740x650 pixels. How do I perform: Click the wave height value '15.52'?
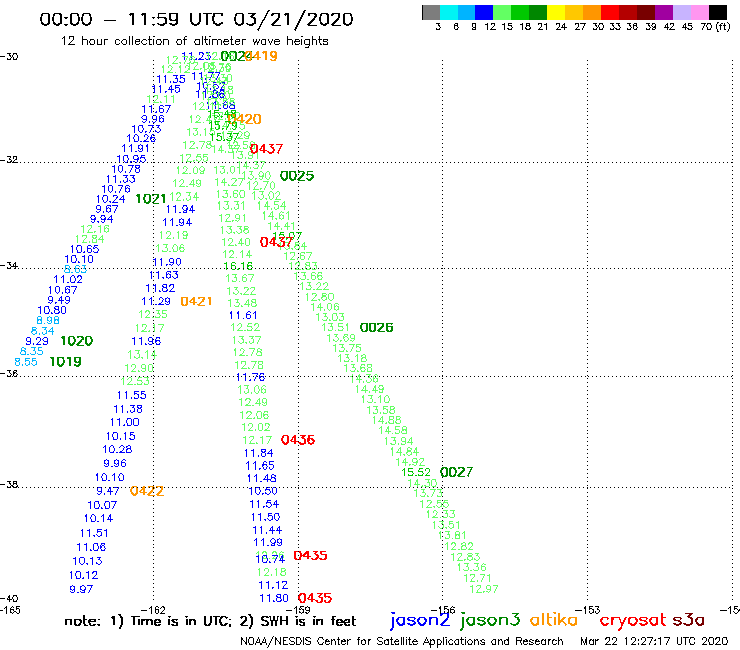[416, 472]
